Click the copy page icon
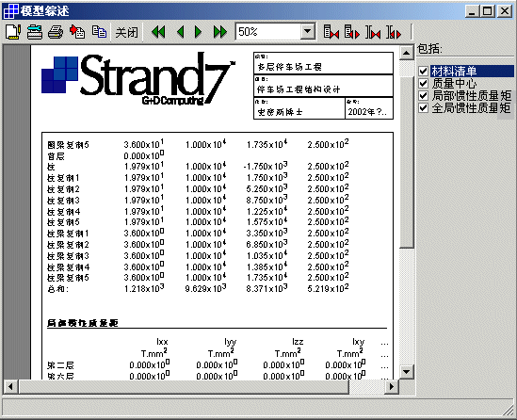Screen dimensions: 517x420 coord(99,32)
